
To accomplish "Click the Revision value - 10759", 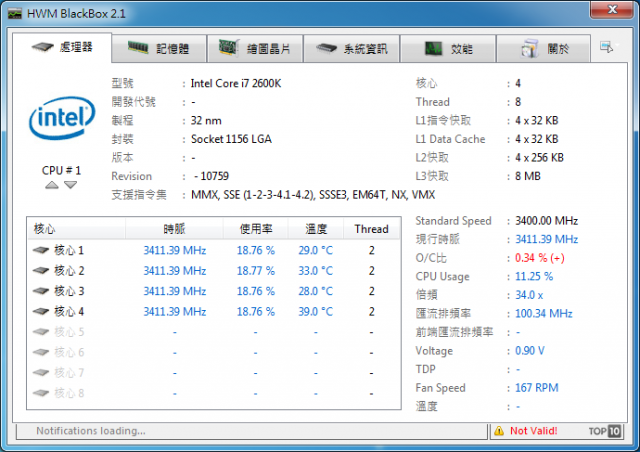I will [x=211, y=176].
